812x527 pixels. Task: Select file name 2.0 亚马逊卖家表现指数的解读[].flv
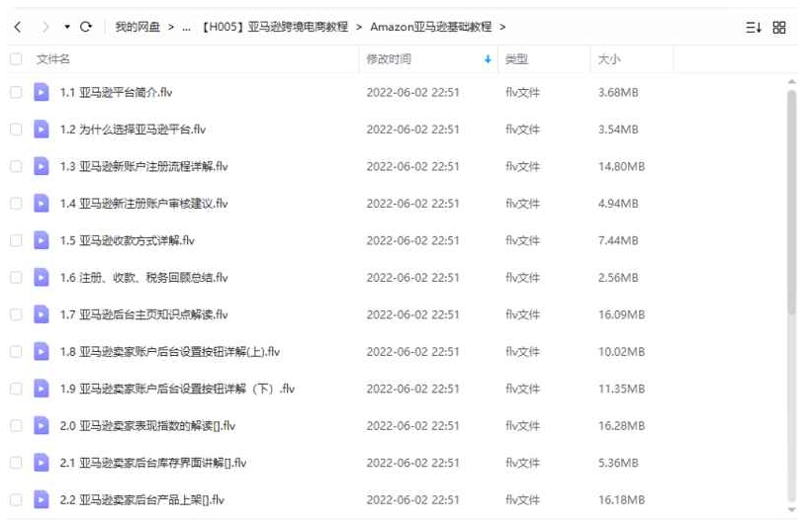click(147, 425)
